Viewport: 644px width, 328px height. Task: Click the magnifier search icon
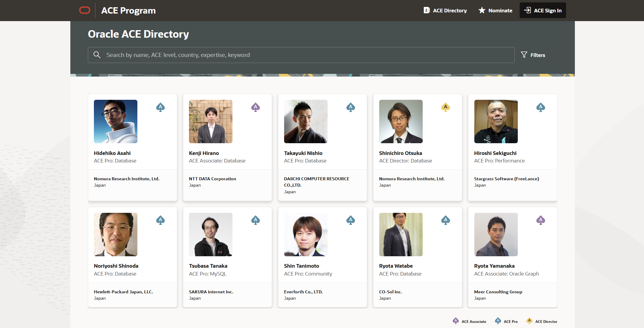[97, 55]
